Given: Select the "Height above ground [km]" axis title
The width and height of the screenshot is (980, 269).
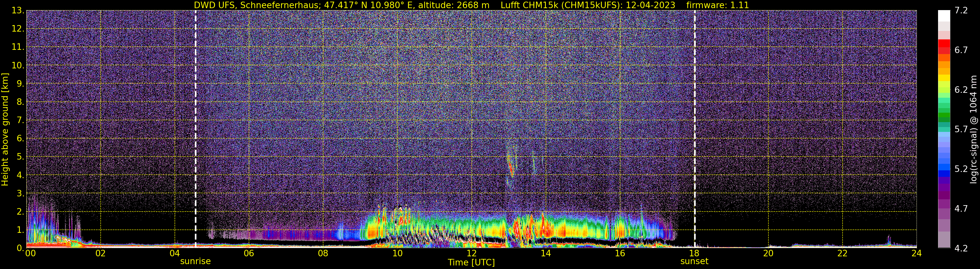Looking at the screenshot, I should point(5,130).
